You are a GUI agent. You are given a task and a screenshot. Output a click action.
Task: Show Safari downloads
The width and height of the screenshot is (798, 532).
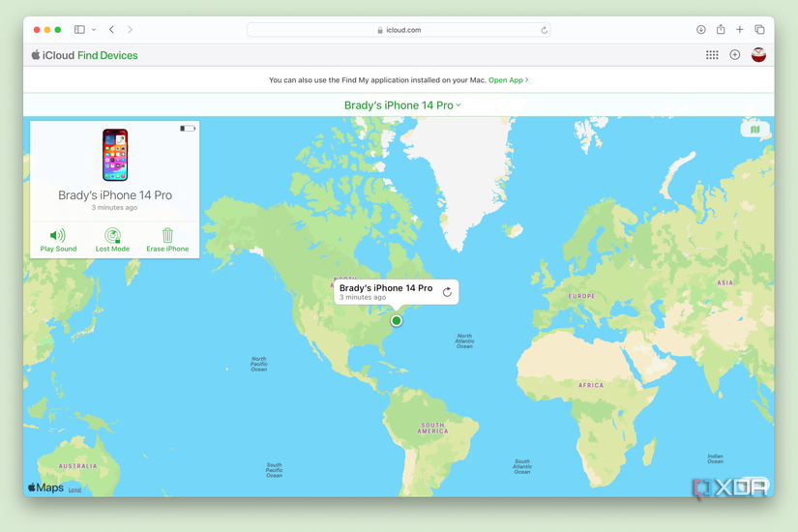701,30
